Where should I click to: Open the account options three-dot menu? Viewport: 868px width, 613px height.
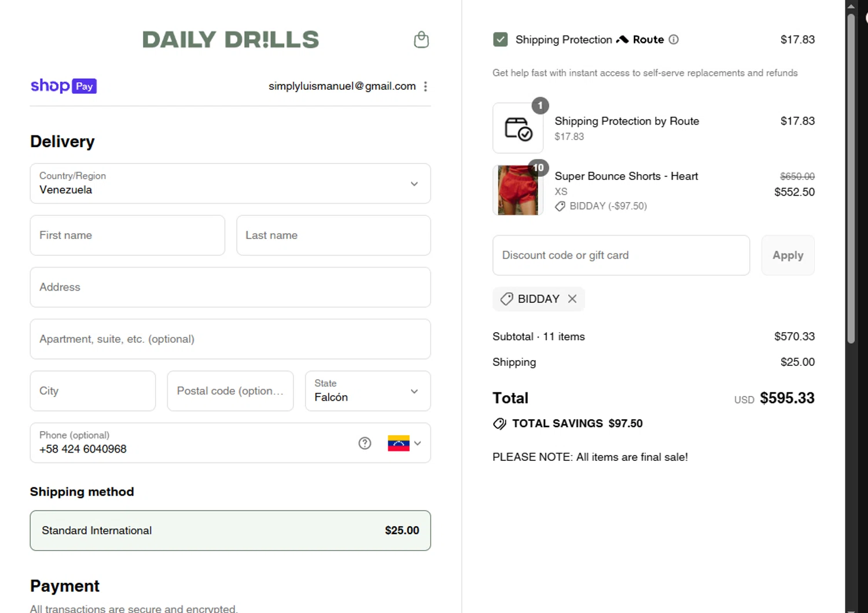pos(425,86)
